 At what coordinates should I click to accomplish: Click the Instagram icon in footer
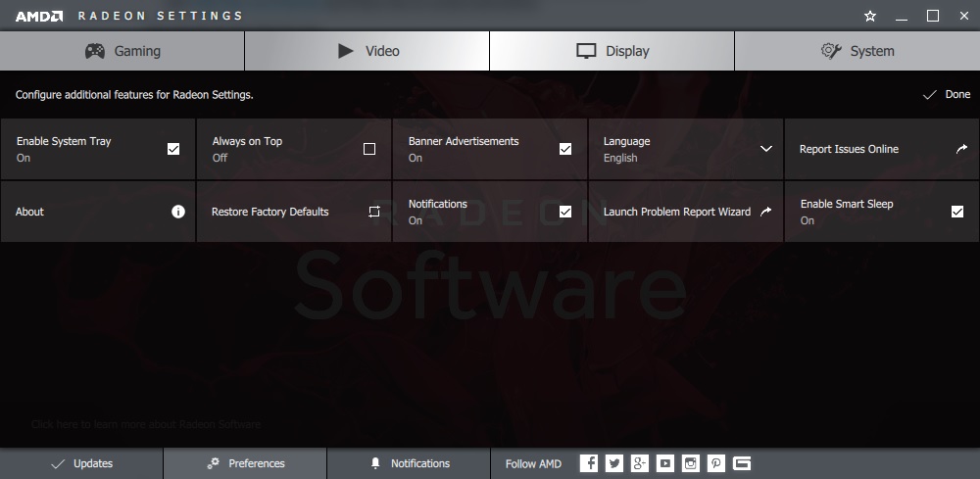[691, 463]
